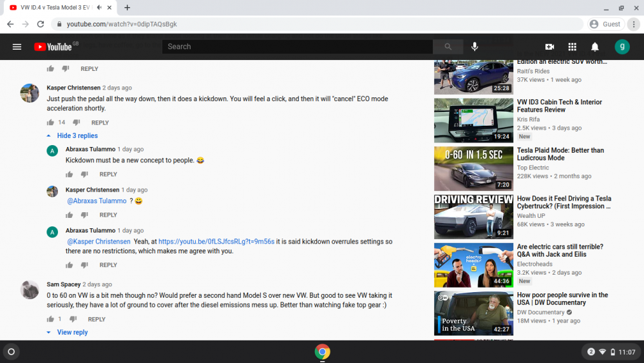Reply to Abraxas Tulammo's "new concept" comment

pyautogui.click(x=108, y=174)
